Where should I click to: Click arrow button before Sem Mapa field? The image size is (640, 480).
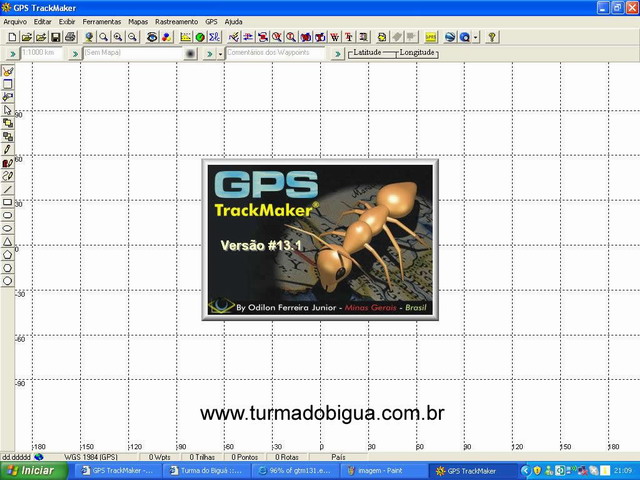75,53
